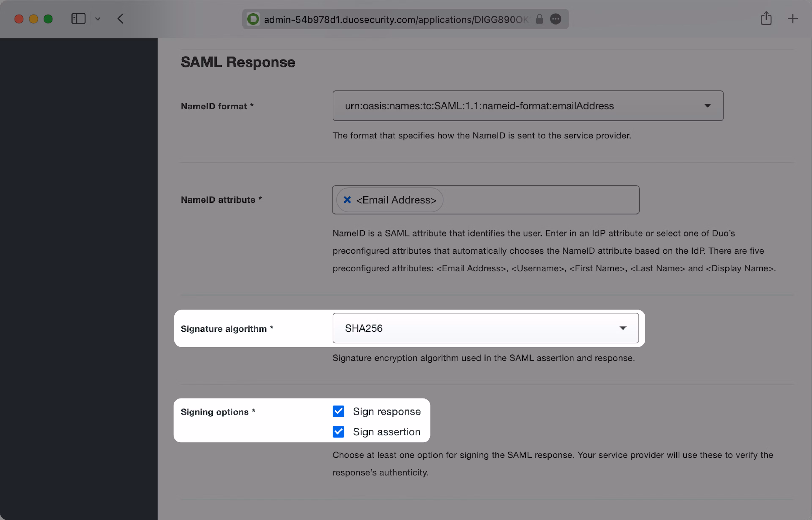Click the Share icon in the toolbar
The height and width of the screenshot is (520, 812).
766,19
